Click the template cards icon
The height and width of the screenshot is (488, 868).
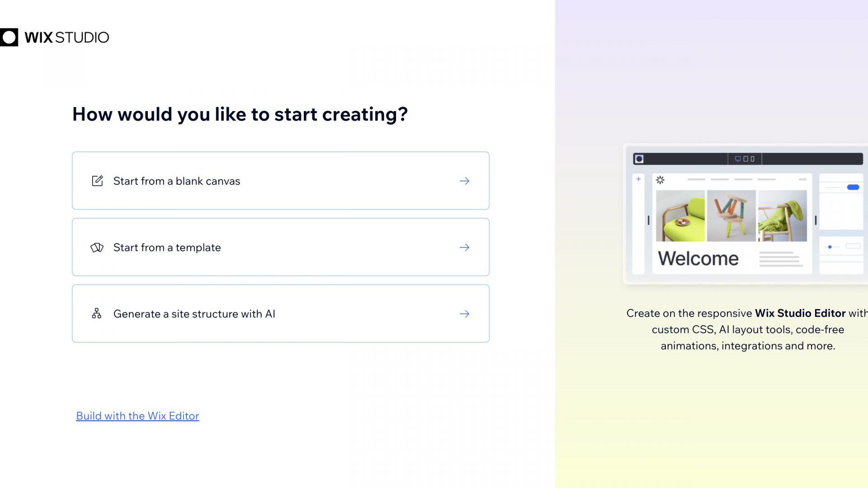pos(97,248)
